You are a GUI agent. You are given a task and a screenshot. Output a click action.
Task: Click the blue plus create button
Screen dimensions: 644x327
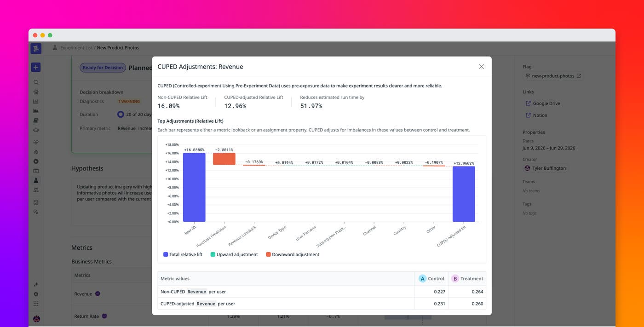[x=36, y=67]
